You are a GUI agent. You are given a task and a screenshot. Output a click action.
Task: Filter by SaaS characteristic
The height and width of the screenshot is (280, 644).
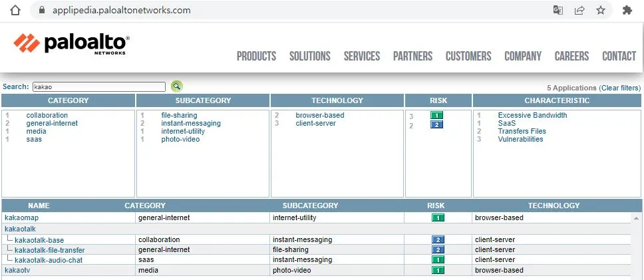point(507,123)
